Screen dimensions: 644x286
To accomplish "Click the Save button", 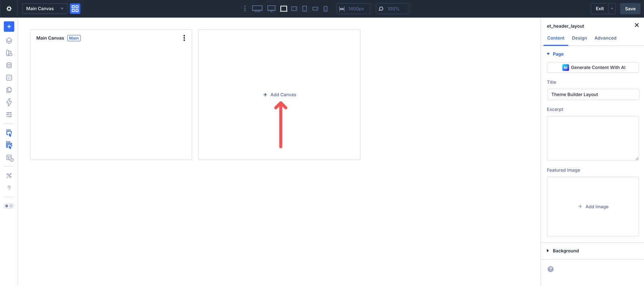I will (x=630, y=9).
